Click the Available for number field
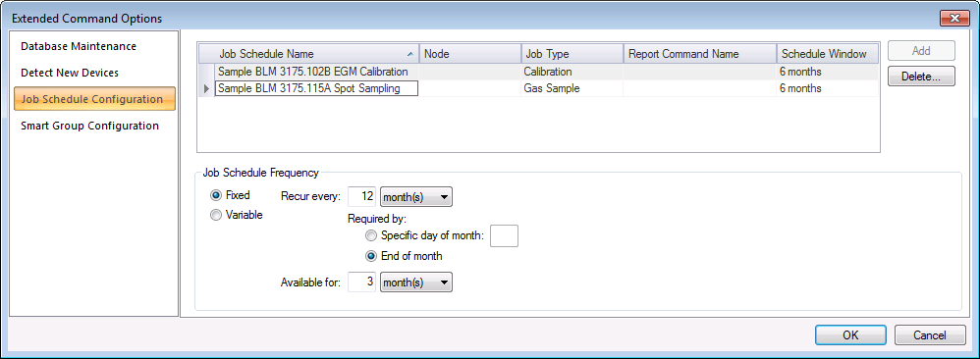 tap(361, 282)
